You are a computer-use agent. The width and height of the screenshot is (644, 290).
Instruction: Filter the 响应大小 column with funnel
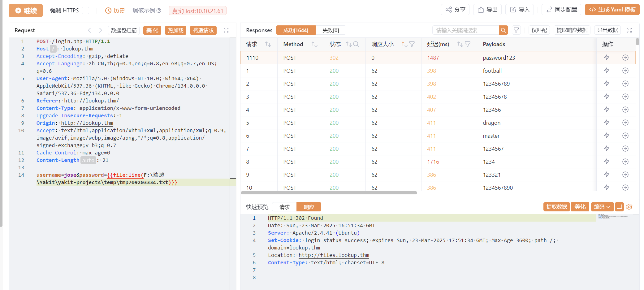pyautogui.click(x=412, y=44)
